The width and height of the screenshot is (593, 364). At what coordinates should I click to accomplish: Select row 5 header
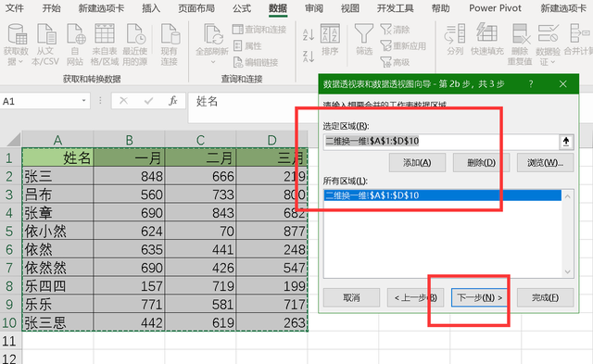click(9, 231)
